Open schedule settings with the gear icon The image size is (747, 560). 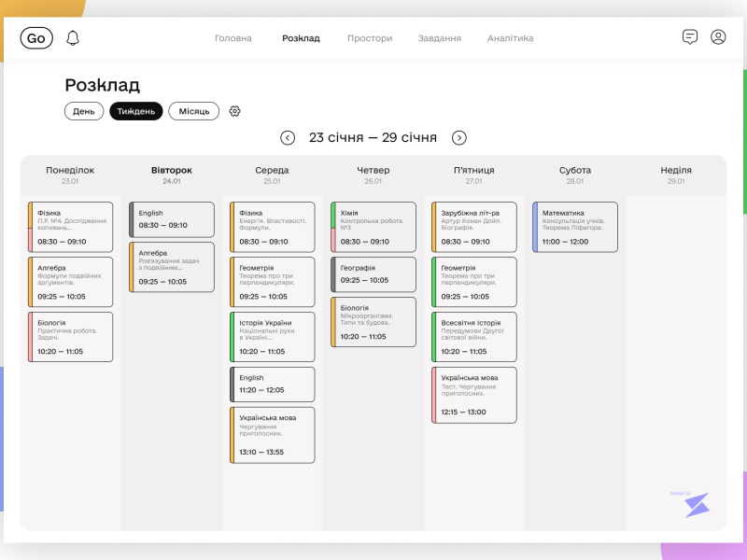(x=234, y=111)
